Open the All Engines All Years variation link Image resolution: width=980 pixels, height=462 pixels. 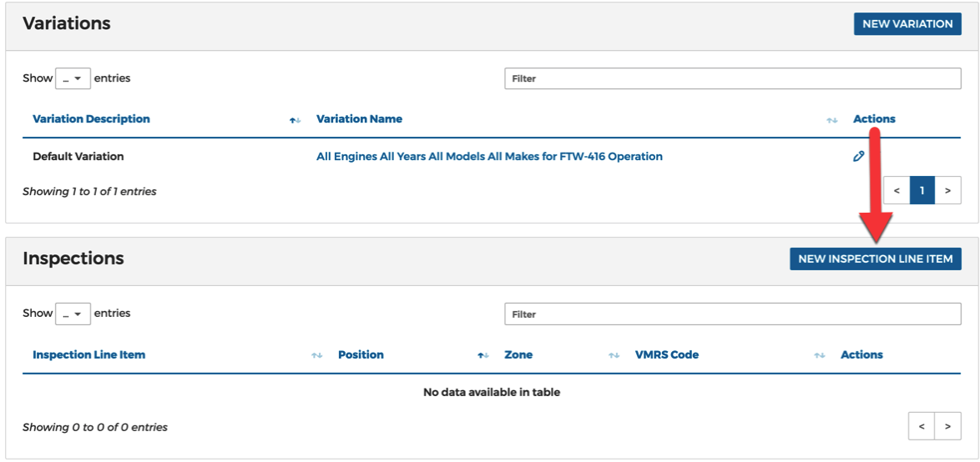pyautogui.click(x=489, y=157)
